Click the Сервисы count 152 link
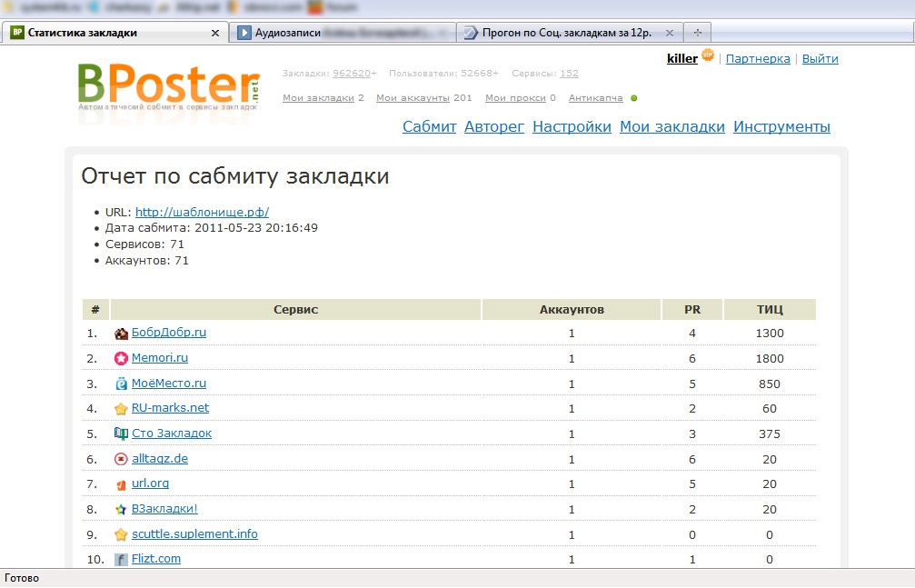Viewport: 915px width, 588px height. coord(570,73)
